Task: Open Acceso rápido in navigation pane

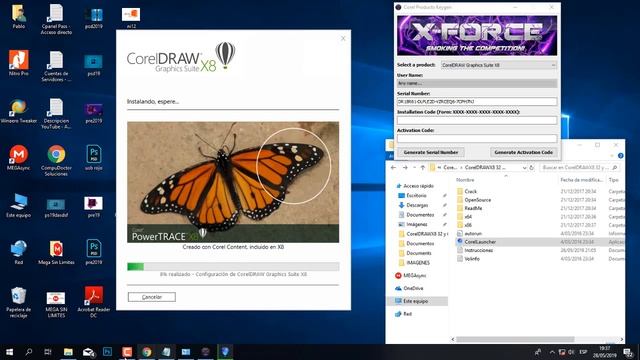Action: (418, 186)
